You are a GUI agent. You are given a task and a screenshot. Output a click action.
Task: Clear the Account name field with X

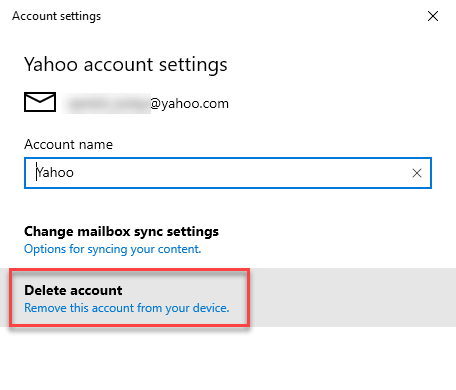pyautogui.click(x=417, y=173)
